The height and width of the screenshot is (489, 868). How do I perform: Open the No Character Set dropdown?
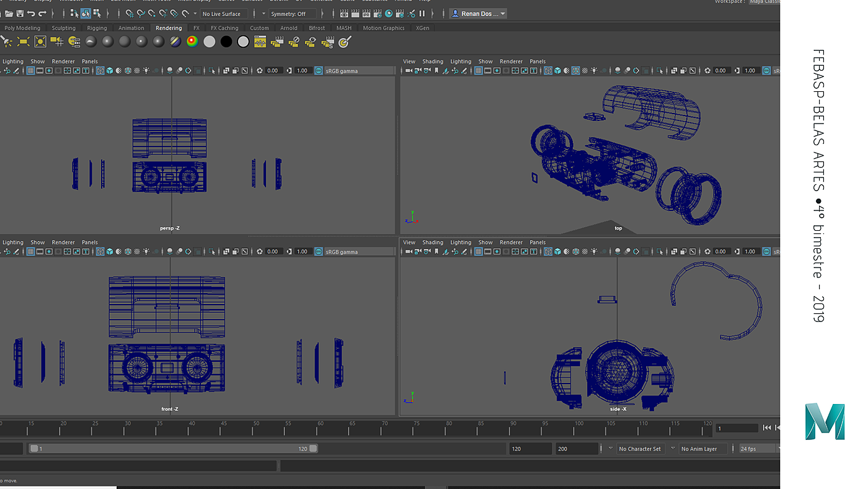(x=639, y=449)
